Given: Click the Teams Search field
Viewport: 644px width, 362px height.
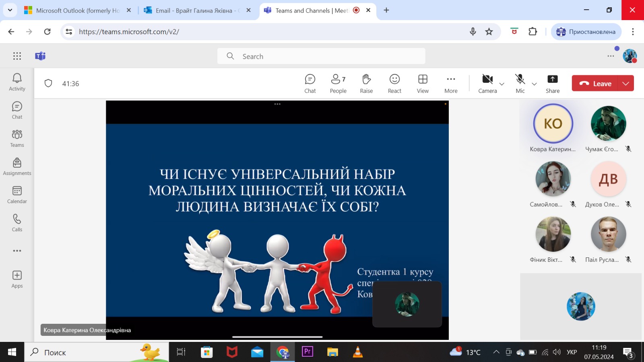Looking at the screenshot, I should point(321,56).
